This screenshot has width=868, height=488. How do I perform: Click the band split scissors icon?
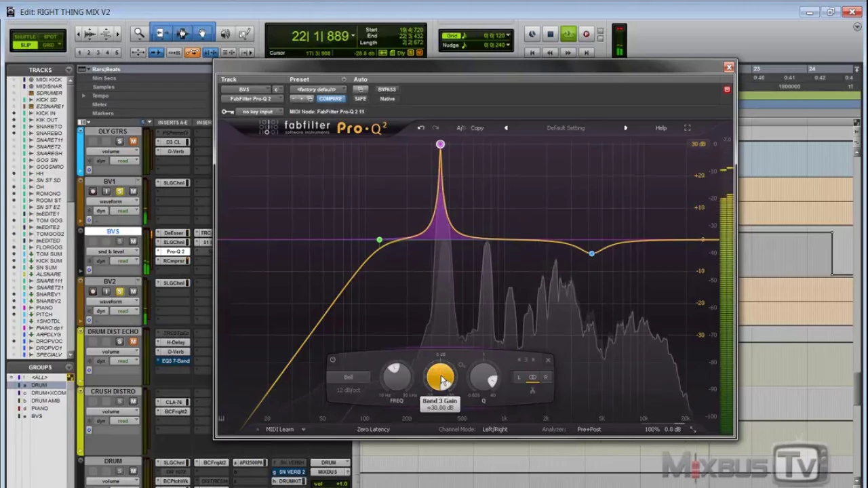tap(532, 390)
